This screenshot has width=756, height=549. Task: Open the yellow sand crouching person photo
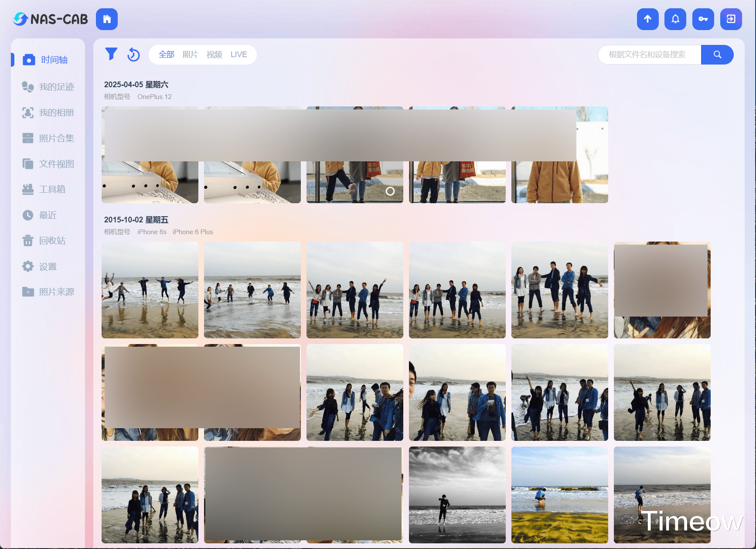560,495
